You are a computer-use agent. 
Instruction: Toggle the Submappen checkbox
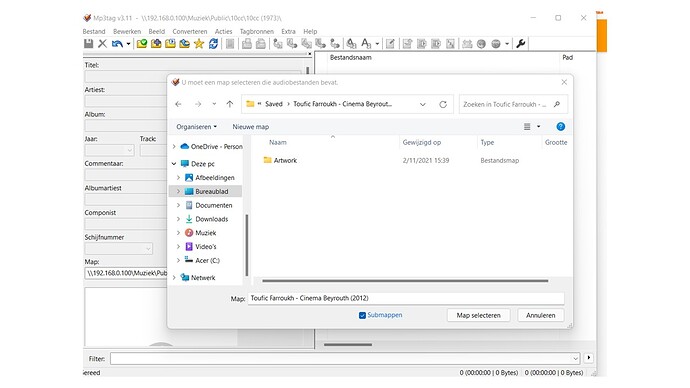pos(362,315)
